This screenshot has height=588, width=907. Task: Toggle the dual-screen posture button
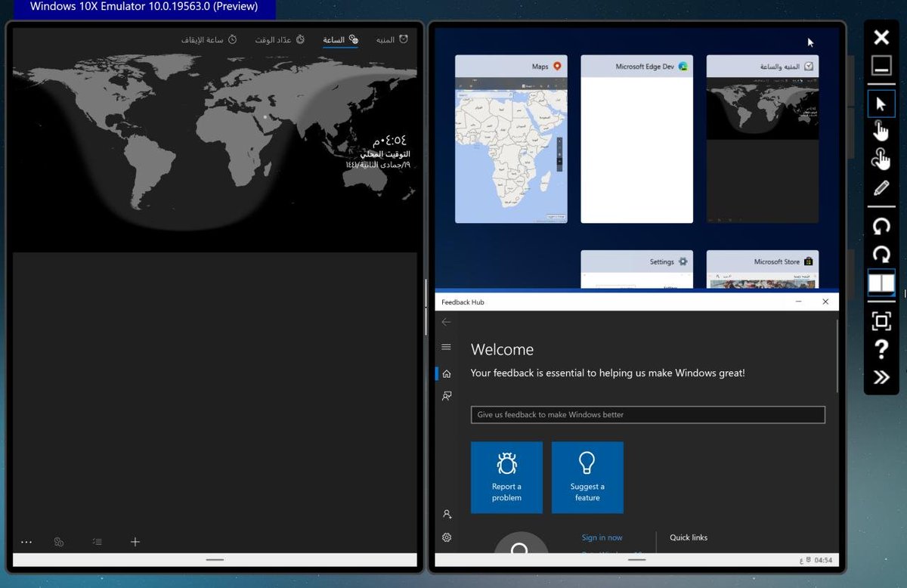(881, 283)
